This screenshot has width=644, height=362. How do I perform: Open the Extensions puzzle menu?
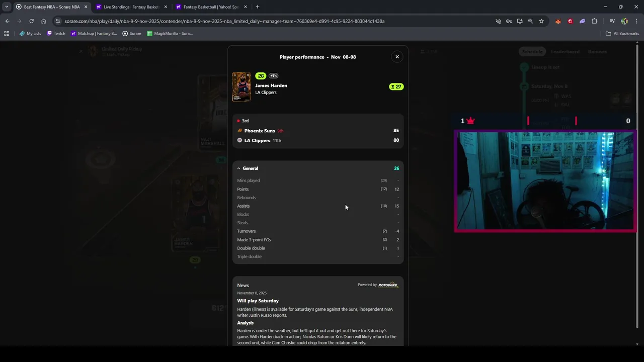(595, 21)
